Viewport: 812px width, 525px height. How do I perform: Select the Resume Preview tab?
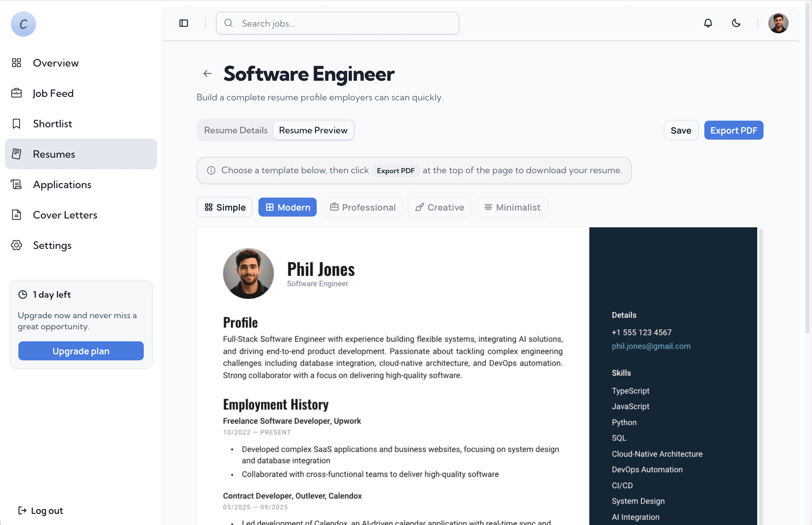click(x=313, y=130)
